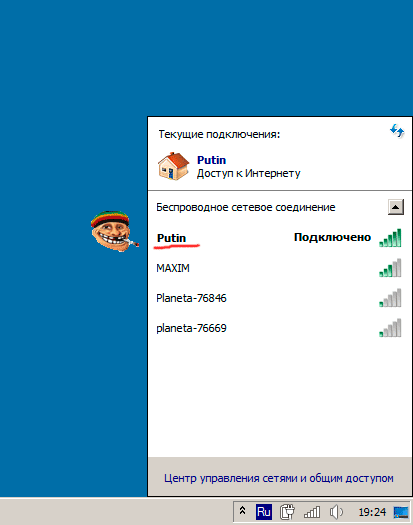The height and width of the screenshot is (525, 413).
Task: Click the 19:24 system clock
Action: pos(372,512)
